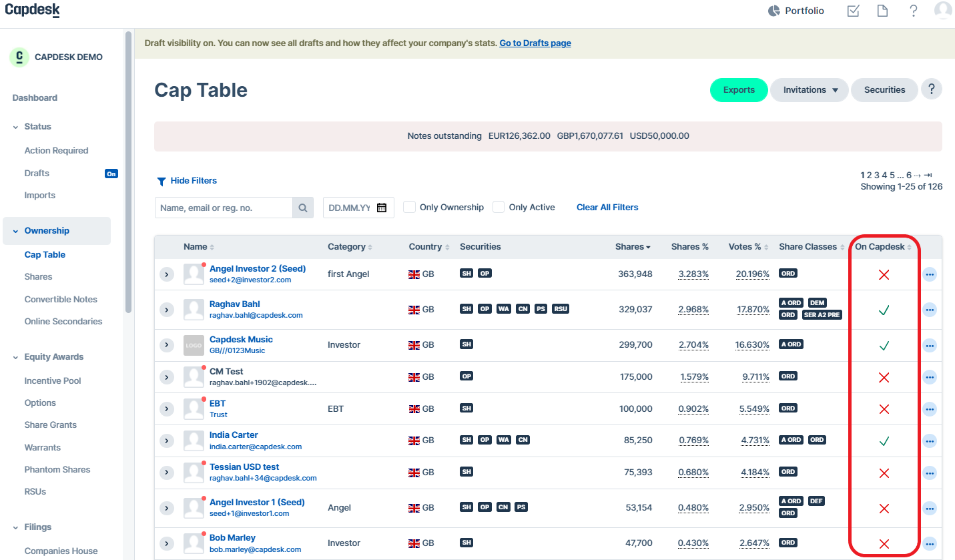Click the search magnifier button
The height and width of the screenshot is (560, 955).
(x=303, y=208)
